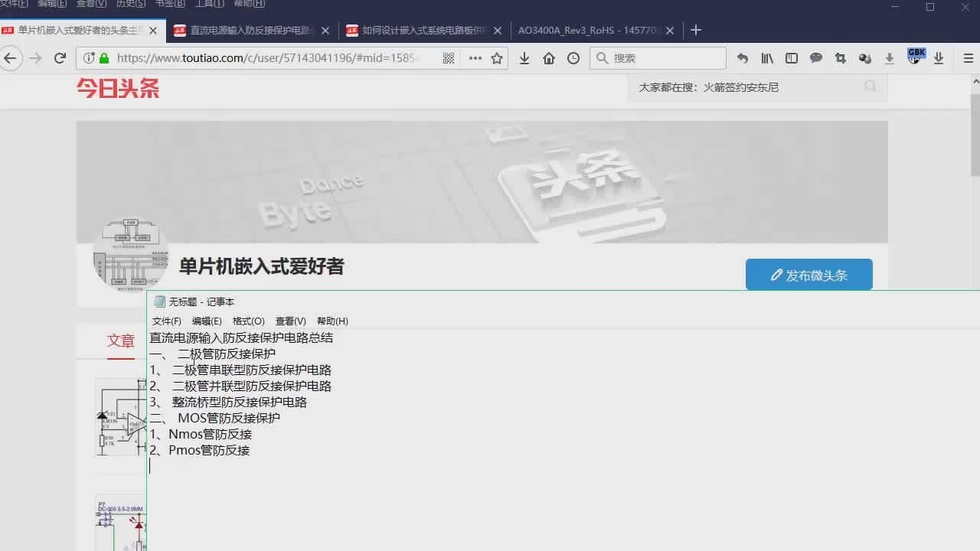Open the GBK encoding extension
The width and height of the screenshot is (980, 551).
point(916,56)
